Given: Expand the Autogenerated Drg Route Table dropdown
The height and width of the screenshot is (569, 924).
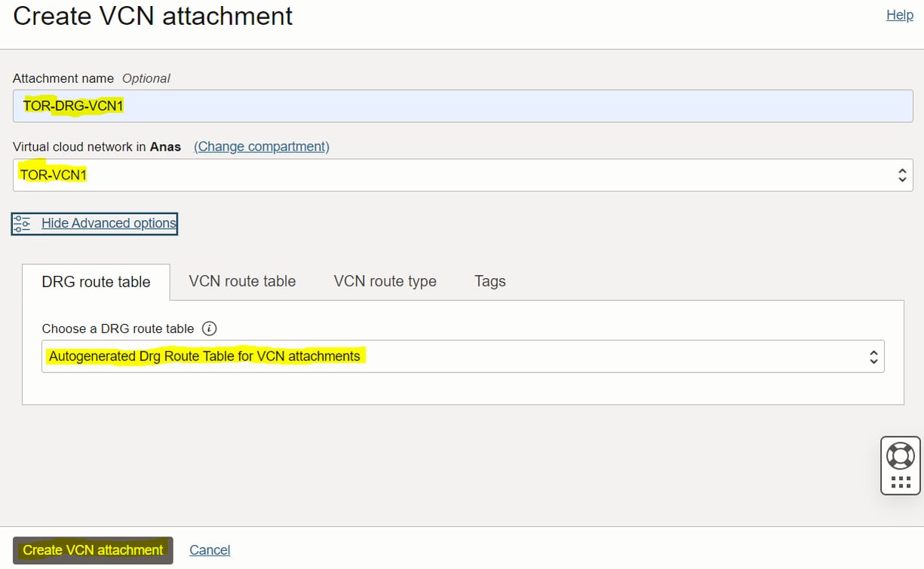Looking at the screenshot, I should pyautogui.click(x=453, y=356).
